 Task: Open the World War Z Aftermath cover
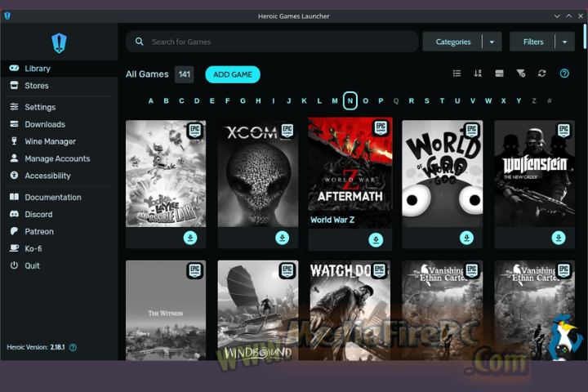pos(350,173)
